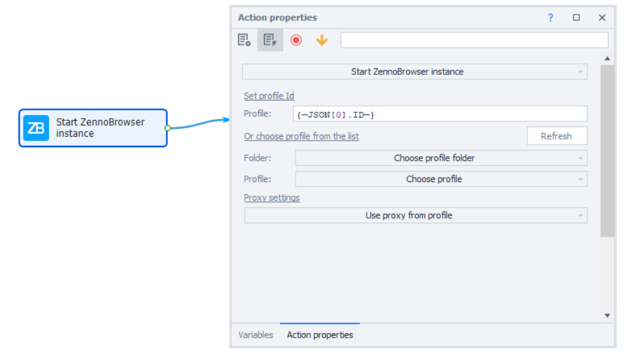Select the Action properties tab

(x=319, y=335)
